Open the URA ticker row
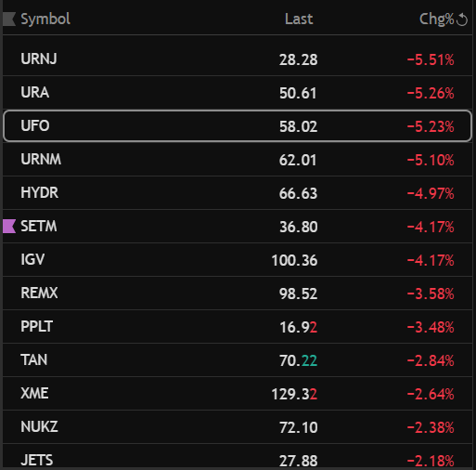Screen dimensions: 476x470 pyautogui.click(x=238, y=93)
